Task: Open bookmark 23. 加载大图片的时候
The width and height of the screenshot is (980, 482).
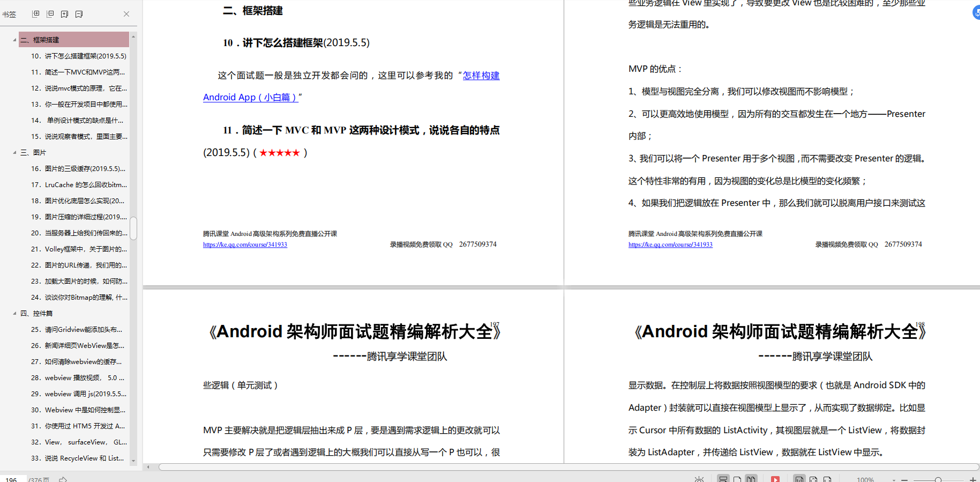Action: (79, 281)
